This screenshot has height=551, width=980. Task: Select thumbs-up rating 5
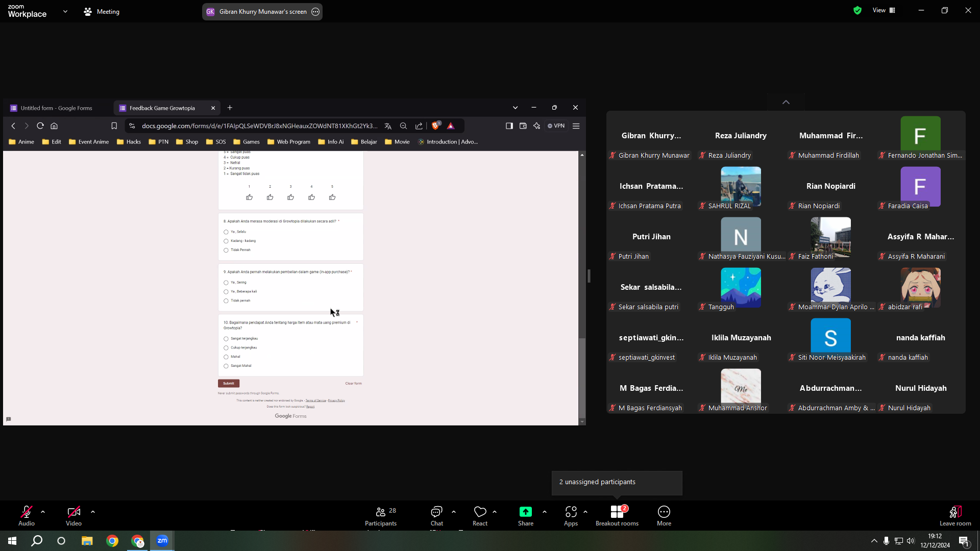coord(332,197)
